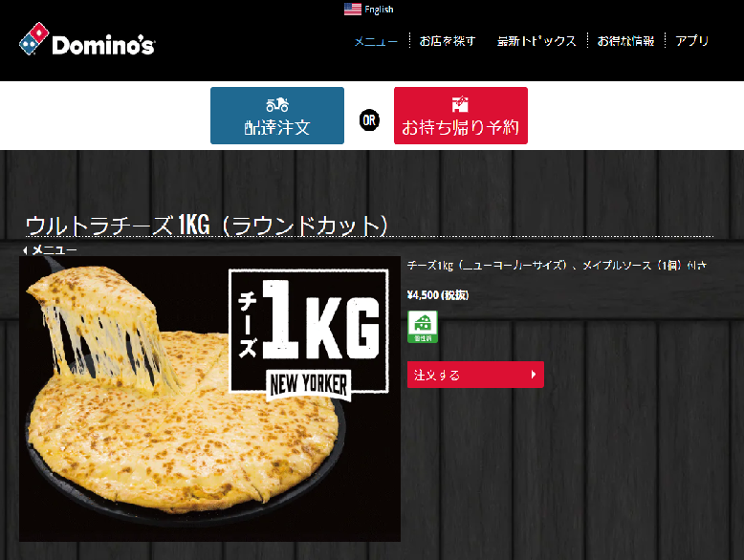Click the Domino's logo tile icon
Screen dimensions: 744x560
click(x=33, y=38)
